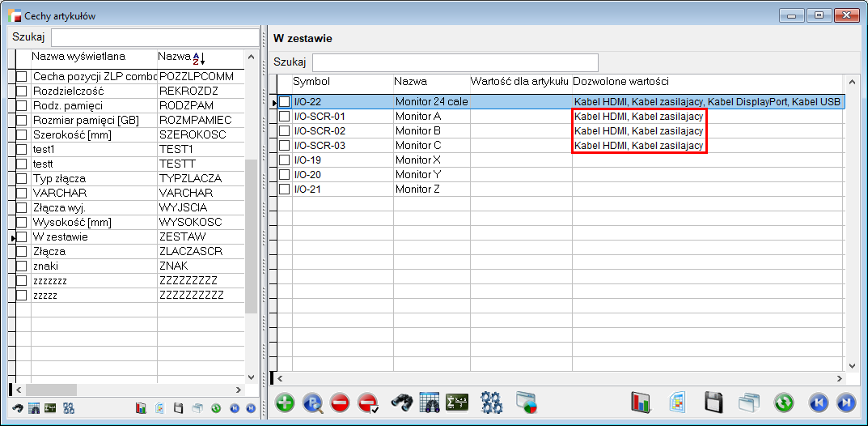Screen dimensions: 868x426
Task: Select the ZLACZASCR name cell
Action: (x=201, y=252)
